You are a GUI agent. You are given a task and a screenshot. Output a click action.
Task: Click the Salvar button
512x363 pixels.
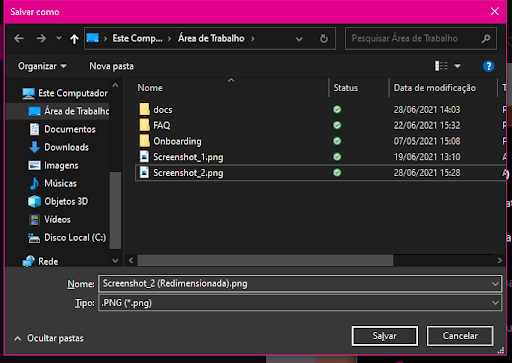(x=385, y=336)
